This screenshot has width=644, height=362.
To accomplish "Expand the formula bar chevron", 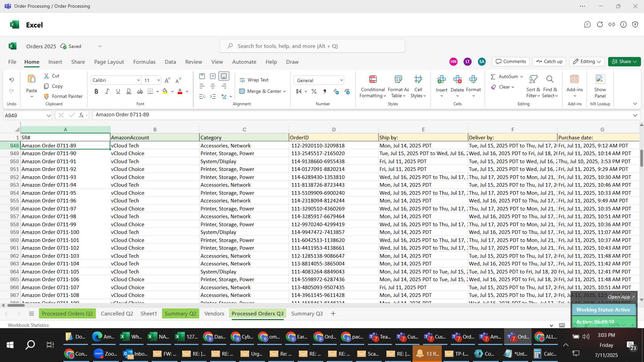I will 635,115.
